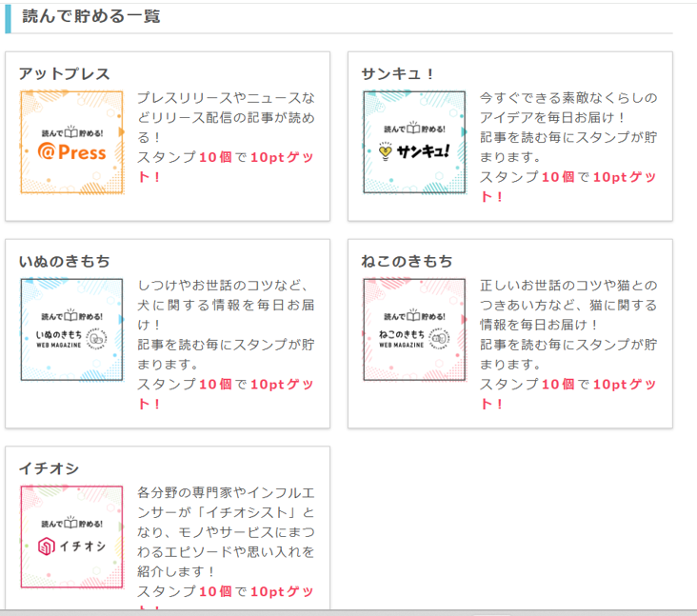Select the アットプレス card title
Image resolution: width=697 pixels, height=616 pixels.
click(x=64, y=73)
